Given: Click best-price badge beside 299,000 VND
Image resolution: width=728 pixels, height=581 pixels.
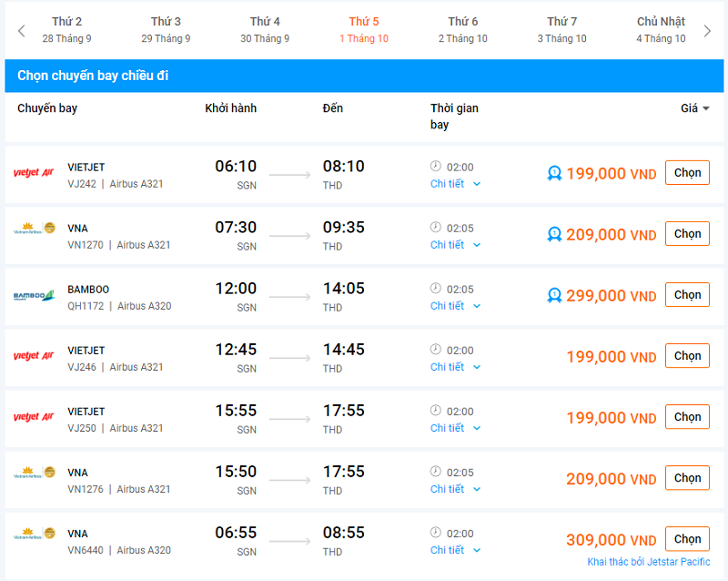Looking at the screenshot, I should [554, 295].
